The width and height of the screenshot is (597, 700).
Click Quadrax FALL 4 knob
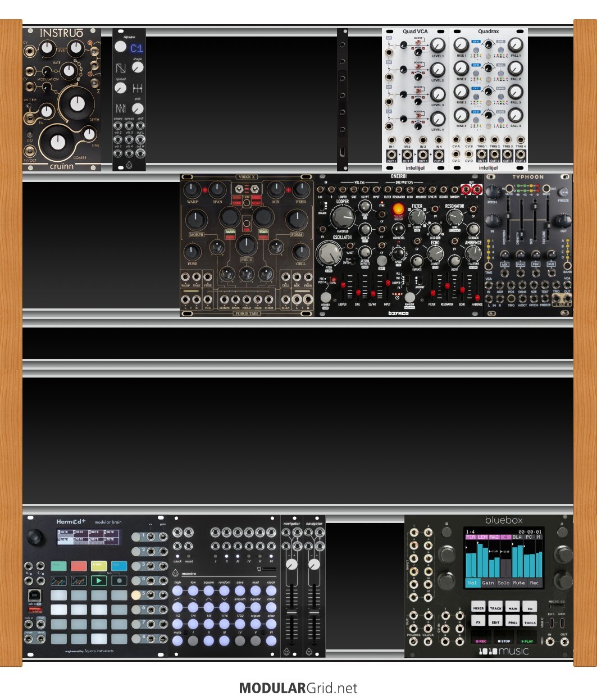(x=516, y=115)
